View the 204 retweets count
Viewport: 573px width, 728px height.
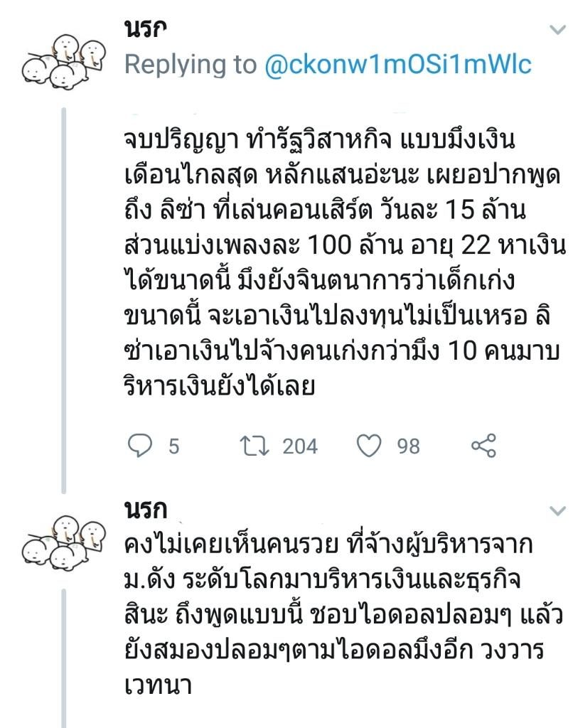[300, 446]
